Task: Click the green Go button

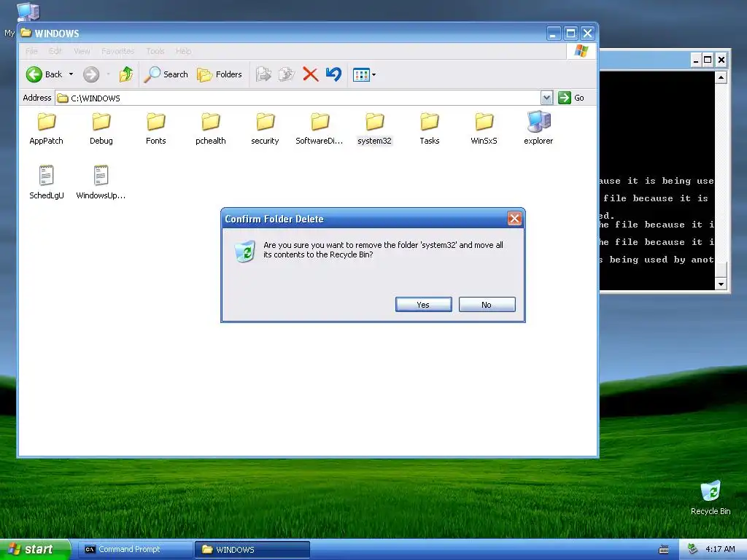Action: tap(570, 98)
